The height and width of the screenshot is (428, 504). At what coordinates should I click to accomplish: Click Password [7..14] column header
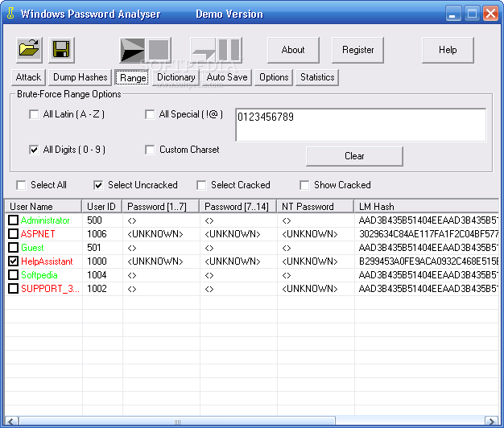pyautogui.click(x=238, y=206)
